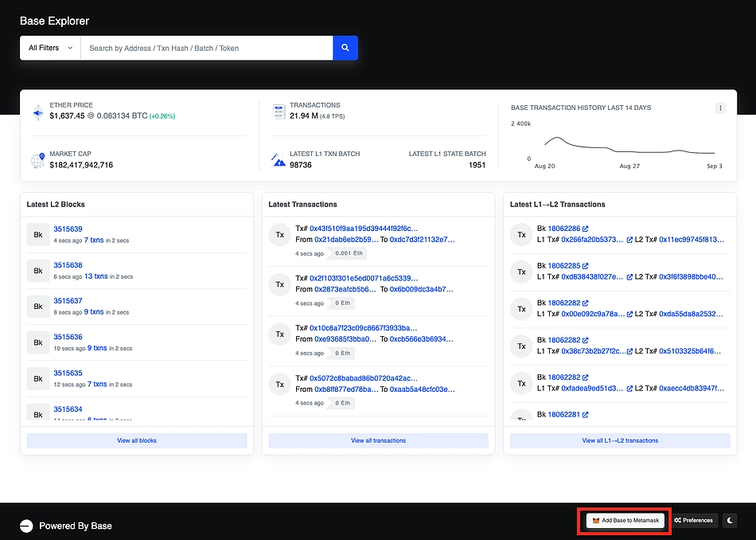Click the Base transaction history line chart
The height and width of the screenshot is (540, 756).
pyautogui.click(x=629, y=146)
